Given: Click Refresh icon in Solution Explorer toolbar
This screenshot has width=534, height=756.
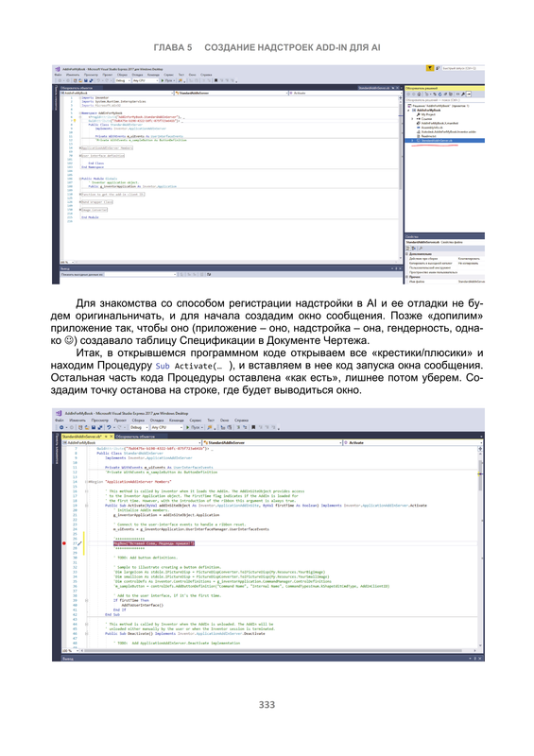Looking at the screenshot, I should click(439, 94).
